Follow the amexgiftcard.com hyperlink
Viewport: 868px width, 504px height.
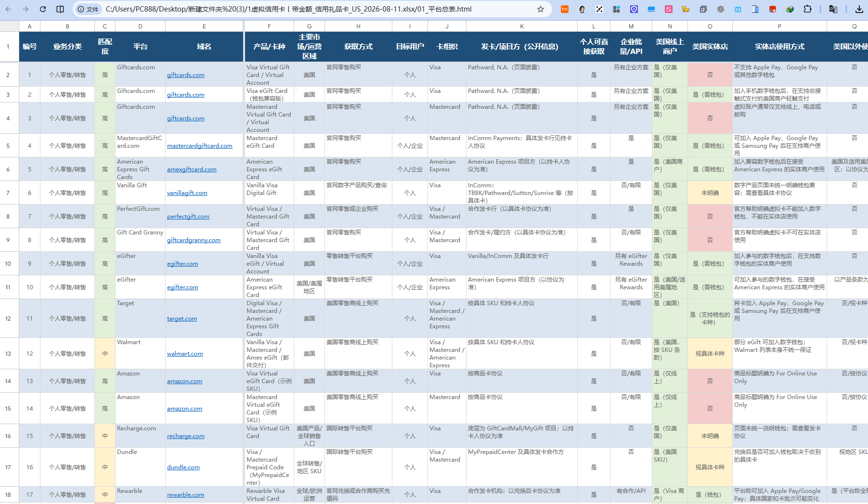click(192, 169)
